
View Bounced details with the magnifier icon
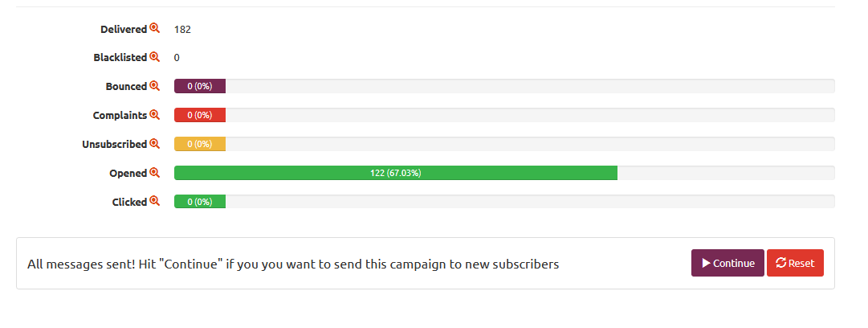click(154, 86)
